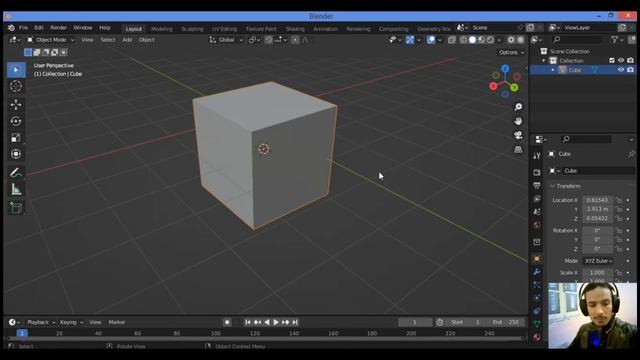Viewport: 640px width, 360px height.
Task: Switch to the Sculpting workspace tab
Action: (x=192, y=29)
